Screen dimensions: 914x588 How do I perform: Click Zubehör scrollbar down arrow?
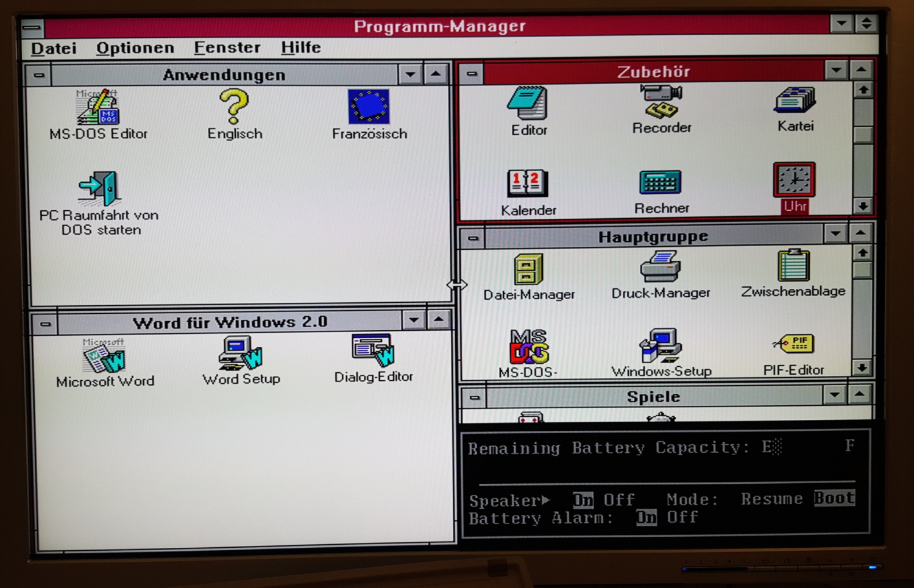[863, 207]
